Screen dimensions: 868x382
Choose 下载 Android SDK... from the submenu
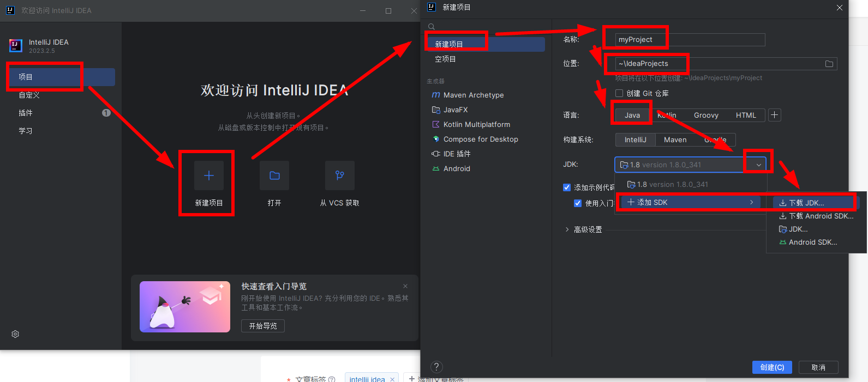click(816, 216)
